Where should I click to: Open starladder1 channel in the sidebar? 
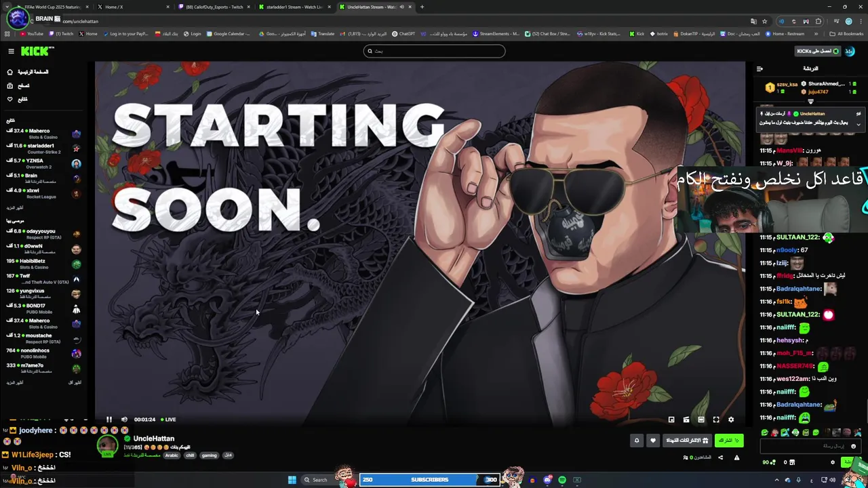43,148
